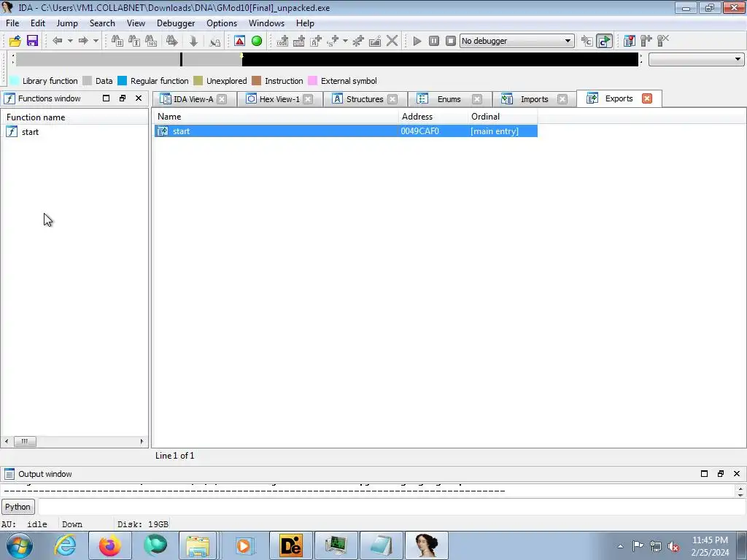The height and width of the screenshot is (560, 747).
Task: Sort exports by the Address column header
Action: tap(433, 117)
